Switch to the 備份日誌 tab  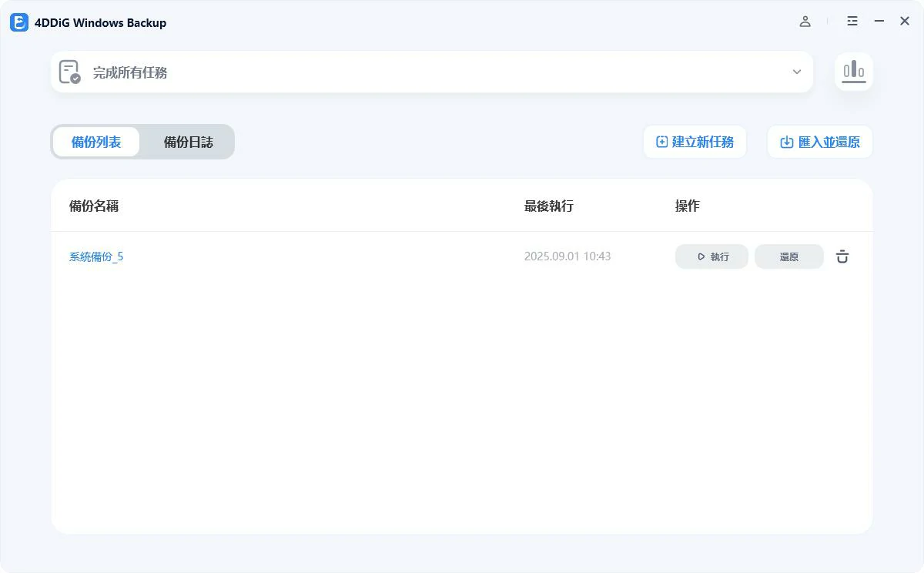[x=188, y=142]
